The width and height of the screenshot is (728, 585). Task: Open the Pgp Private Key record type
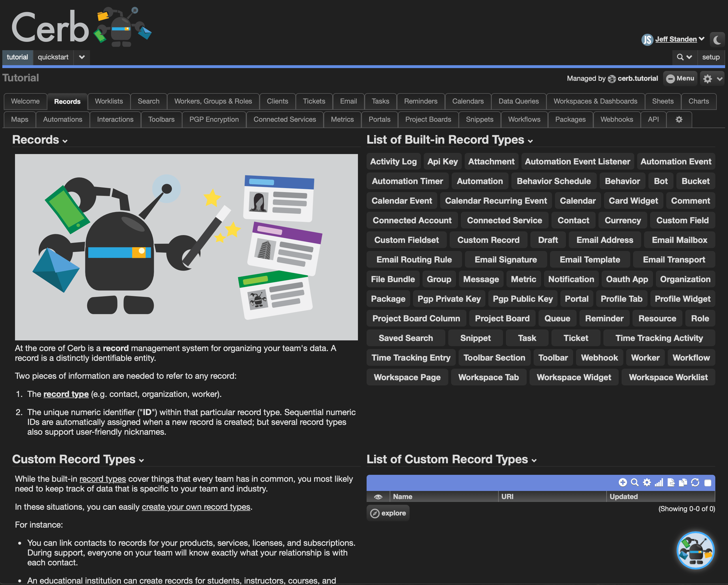point(449,299)
